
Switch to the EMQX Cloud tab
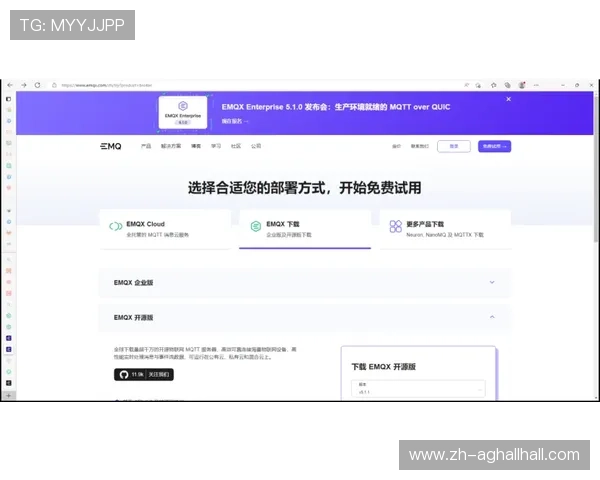[165, 229]
